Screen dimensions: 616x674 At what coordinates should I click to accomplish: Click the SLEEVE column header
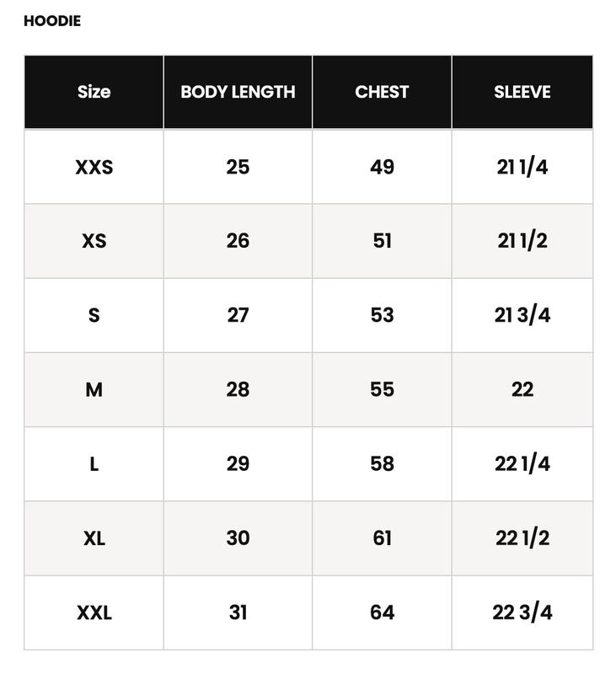(x=522, y=92)
